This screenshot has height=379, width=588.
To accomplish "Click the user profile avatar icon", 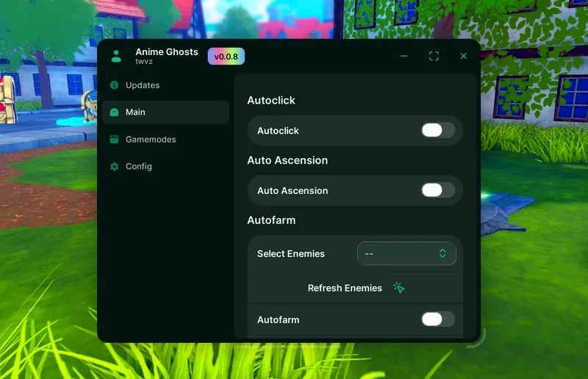I will point(116,57).
